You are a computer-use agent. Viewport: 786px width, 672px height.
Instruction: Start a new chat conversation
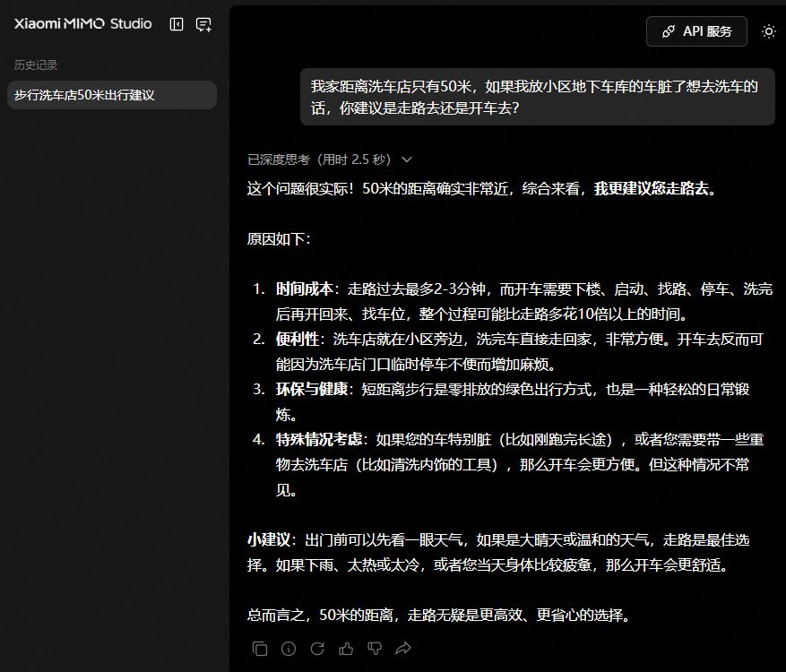[x=203, y=25]
